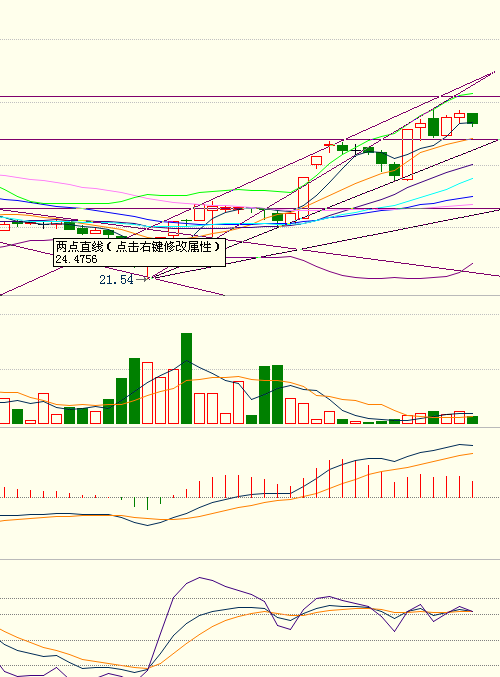Click the bright green upper band line's right end
The image size is (500, 677).
pyautogui.click(x=472, y=93)
